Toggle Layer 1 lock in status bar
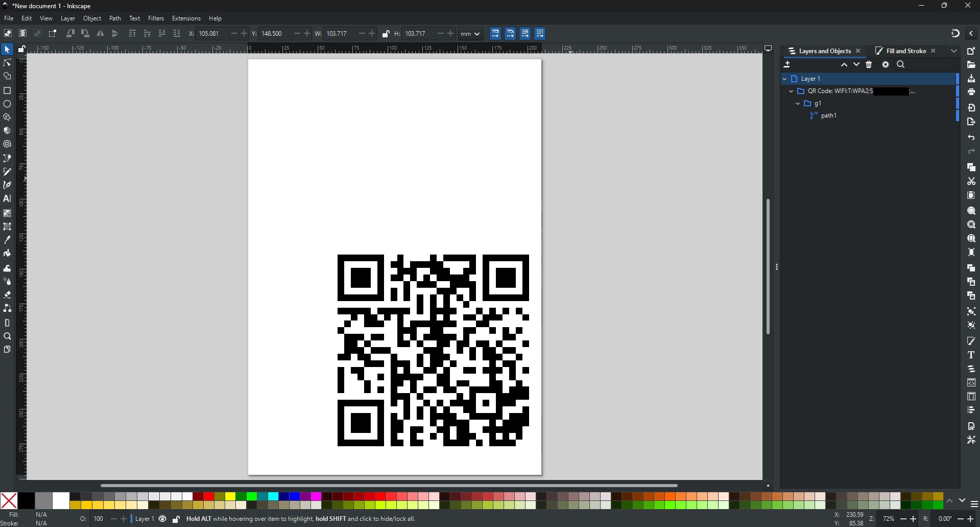The height and width of the screenshot is (527, 980). (176, 520)
